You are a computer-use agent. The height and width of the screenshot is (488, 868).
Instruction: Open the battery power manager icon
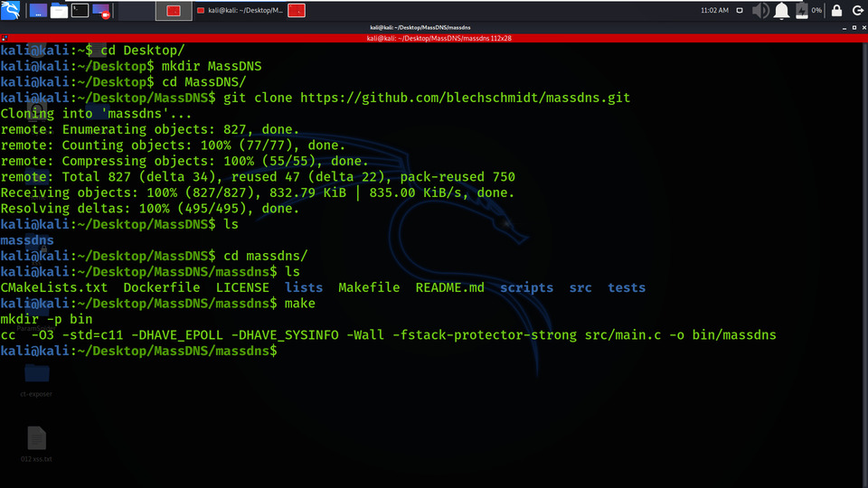[802, 11]
